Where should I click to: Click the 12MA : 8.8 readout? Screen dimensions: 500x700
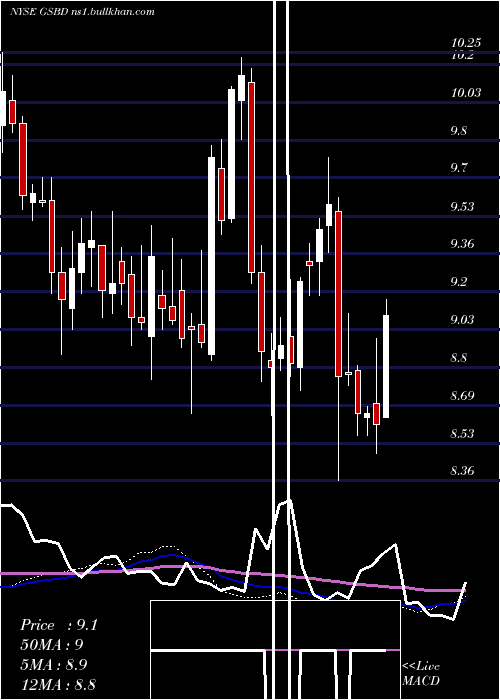point(58,684)
